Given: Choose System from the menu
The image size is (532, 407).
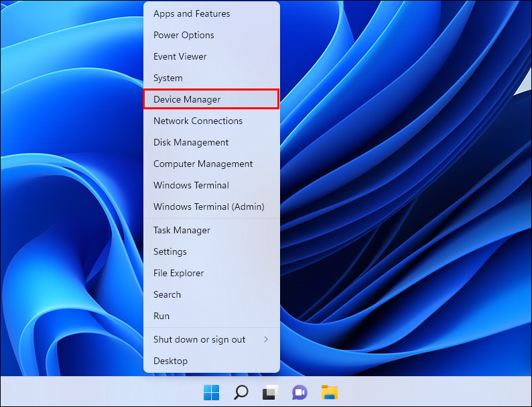Looking at the screenshot, I should [211, 78].
